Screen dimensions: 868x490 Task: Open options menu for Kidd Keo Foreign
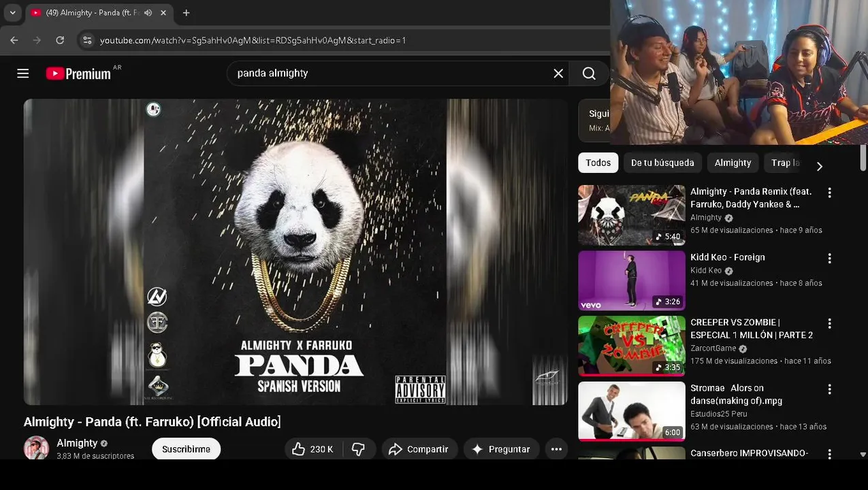click(829, 259)
